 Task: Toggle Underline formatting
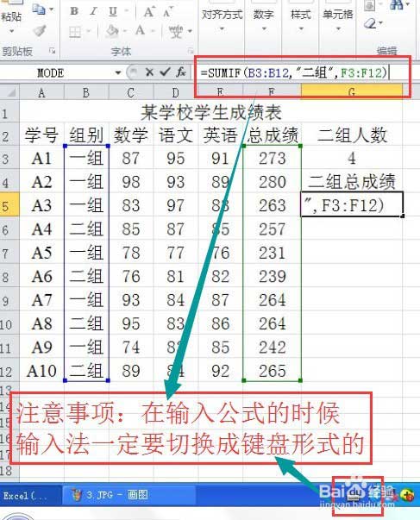tap(113, 11)
